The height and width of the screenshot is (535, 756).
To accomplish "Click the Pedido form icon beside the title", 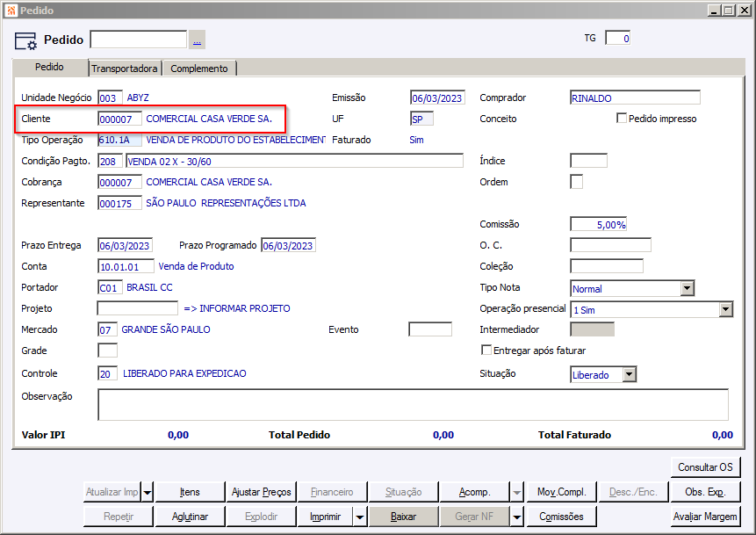I will pos(25,40).
